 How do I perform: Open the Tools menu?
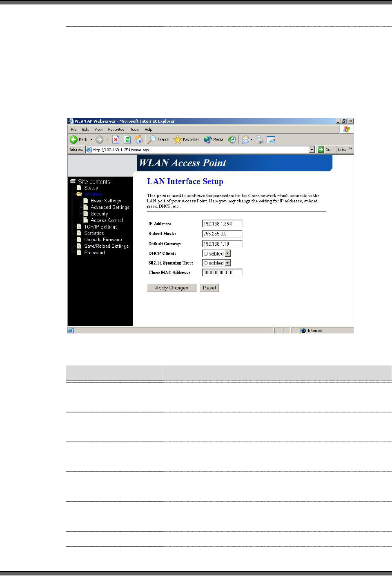pyautogui.click(x=134, y=129)
